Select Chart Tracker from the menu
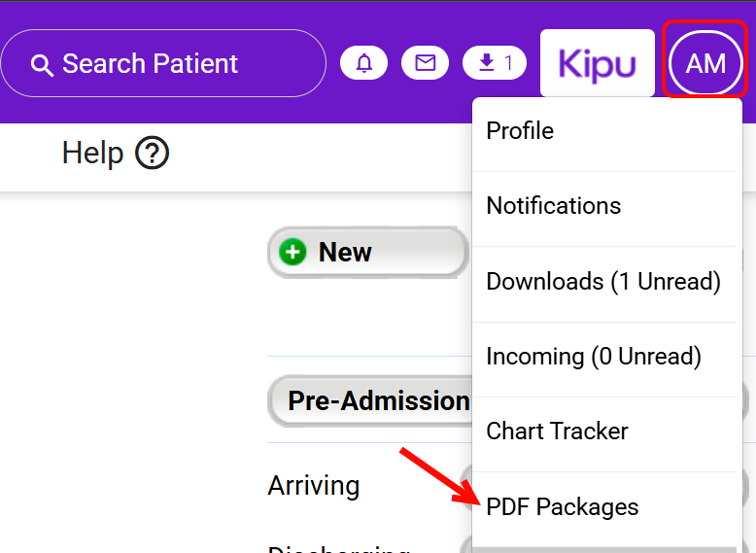Viewport: 756px width, 553px height. (x=557, y=432)
